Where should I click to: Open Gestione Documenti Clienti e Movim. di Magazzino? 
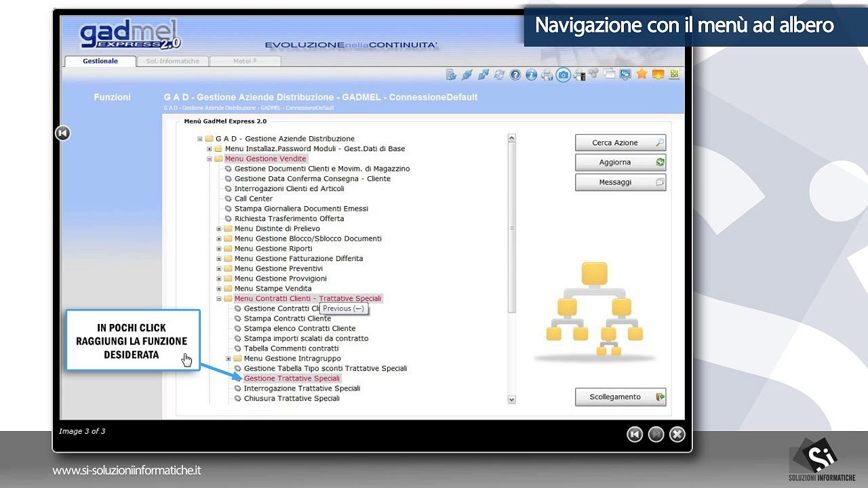[322, 169]
